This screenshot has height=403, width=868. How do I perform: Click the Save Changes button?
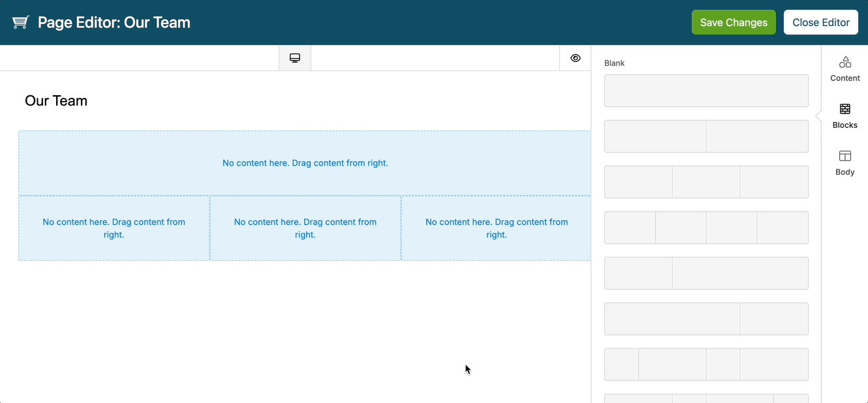[x=734, y=22]
